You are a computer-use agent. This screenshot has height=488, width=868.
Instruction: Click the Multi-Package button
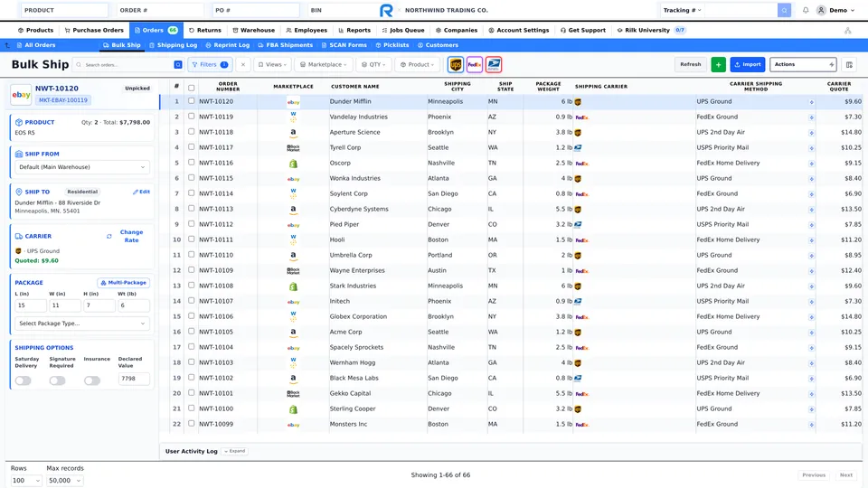coord(124,283)
